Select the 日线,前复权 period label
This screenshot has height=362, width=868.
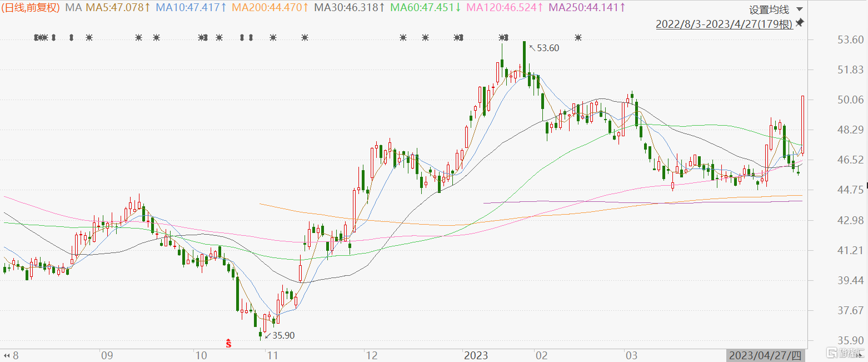(32, 8)
